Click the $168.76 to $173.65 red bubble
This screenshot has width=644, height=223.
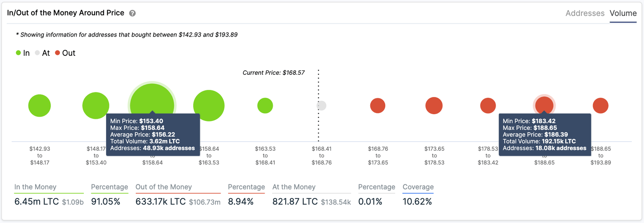[378, 106]
